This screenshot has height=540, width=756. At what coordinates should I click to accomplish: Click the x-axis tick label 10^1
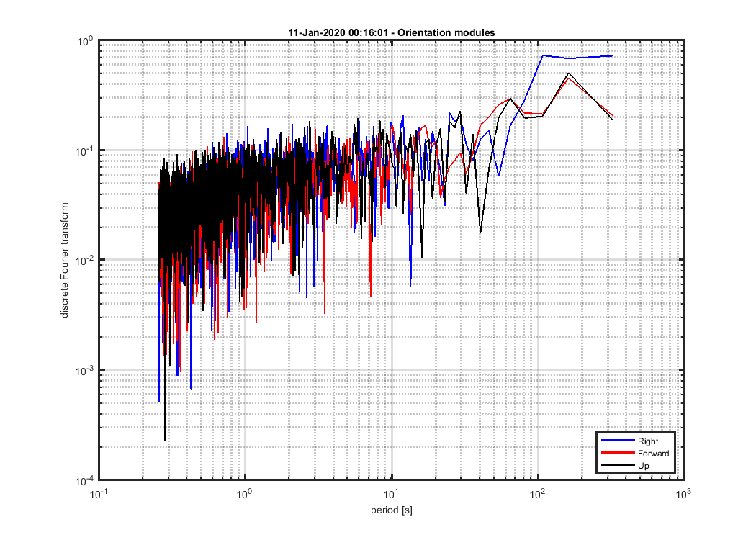click(x=390, y=493)
